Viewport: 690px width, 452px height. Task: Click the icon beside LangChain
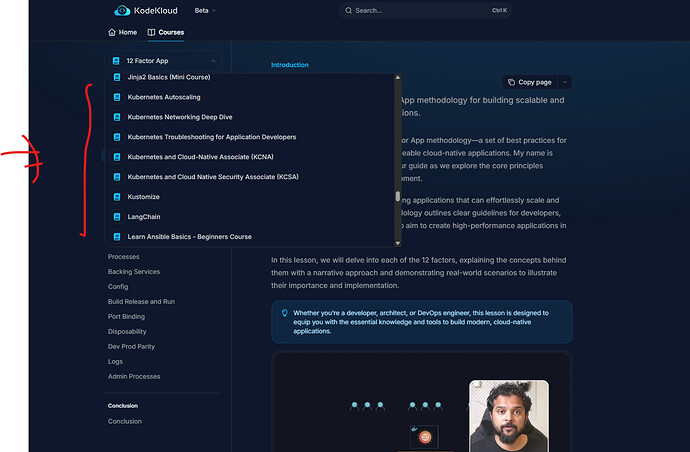tap(117, 217)
